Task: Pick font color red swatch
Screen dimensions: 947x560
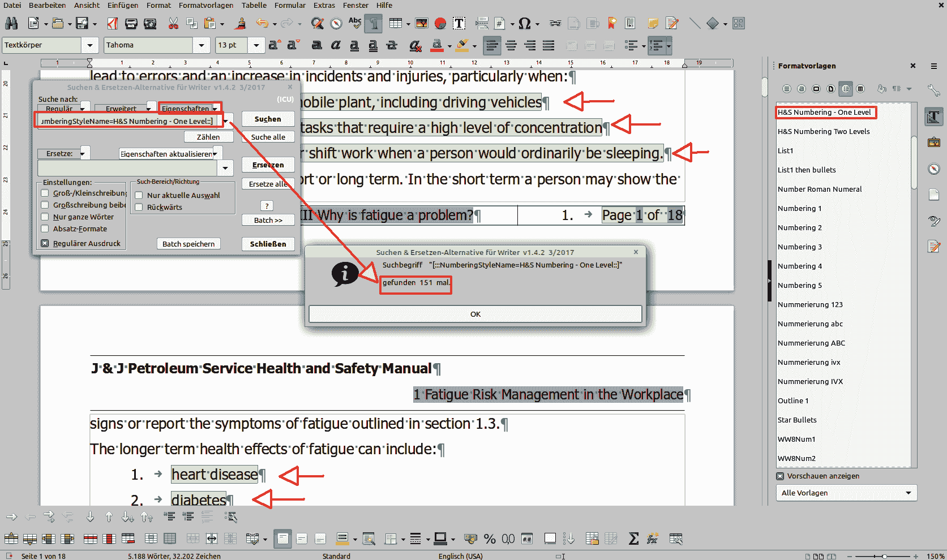Action: (x=436, y=45)
